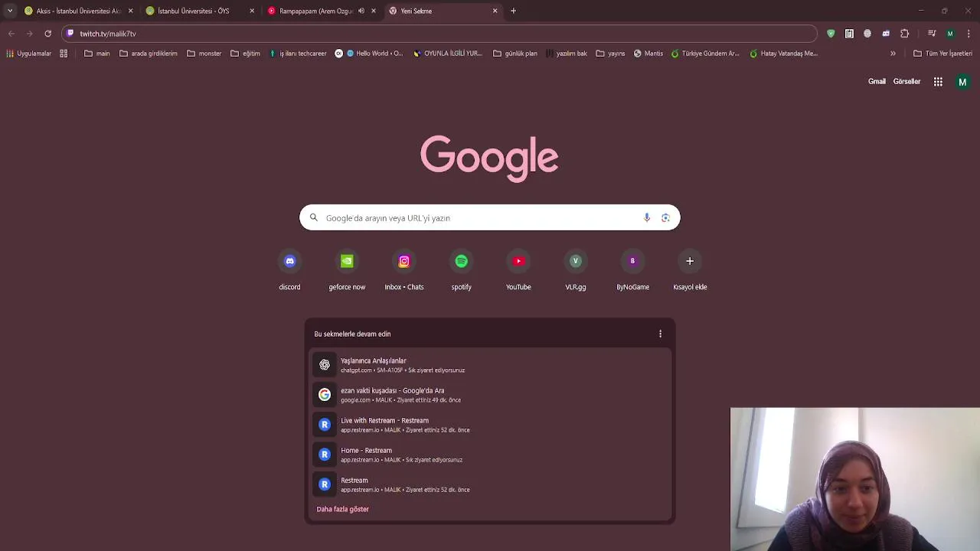The image size is (980, 551).
Task: Go forward to next page
Action: [x=29, y=34]
